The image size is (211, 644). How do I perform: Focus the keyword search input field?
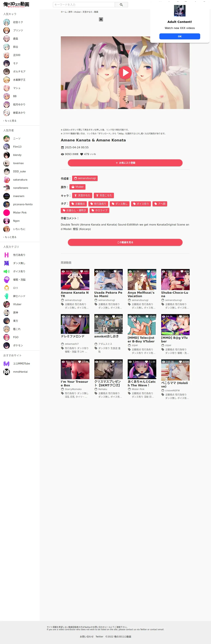click(84, 5)
